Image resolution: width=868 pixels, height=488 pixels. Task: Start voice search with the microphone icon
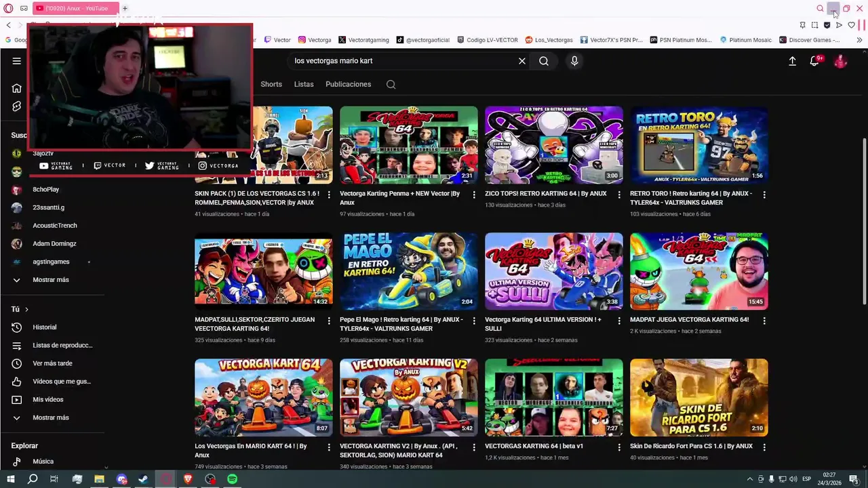(574, 61)
